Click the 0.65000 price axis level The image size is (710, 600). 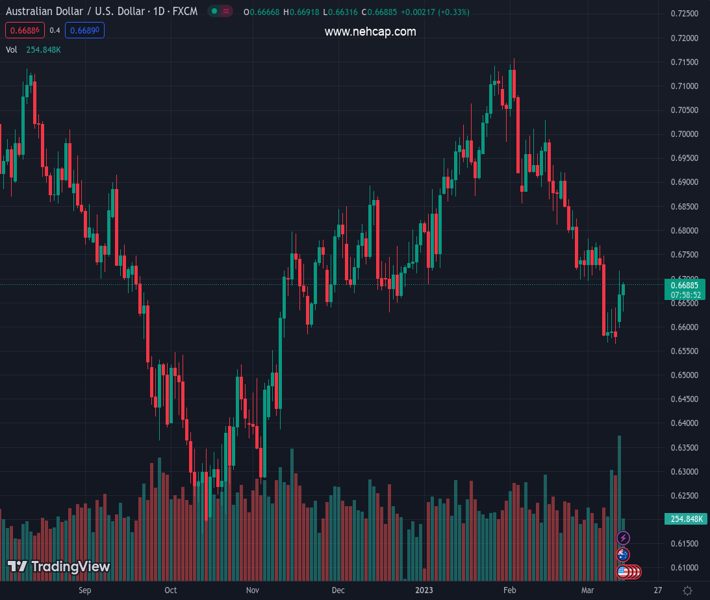(684, 375)
